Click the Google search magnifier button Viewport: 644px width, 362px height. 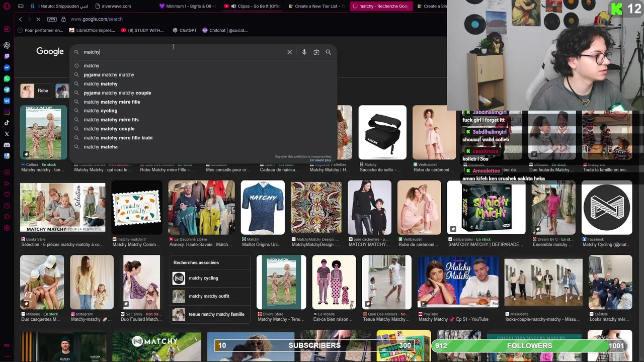point(328,52)
